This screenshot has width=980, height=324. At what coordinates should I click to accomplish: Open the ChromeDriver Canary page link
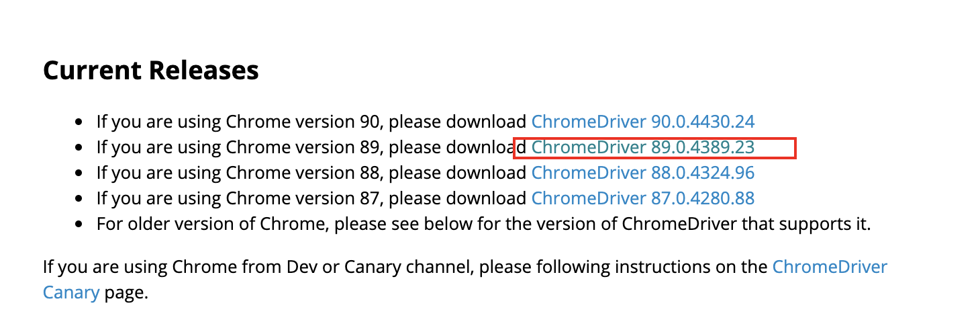830,267
